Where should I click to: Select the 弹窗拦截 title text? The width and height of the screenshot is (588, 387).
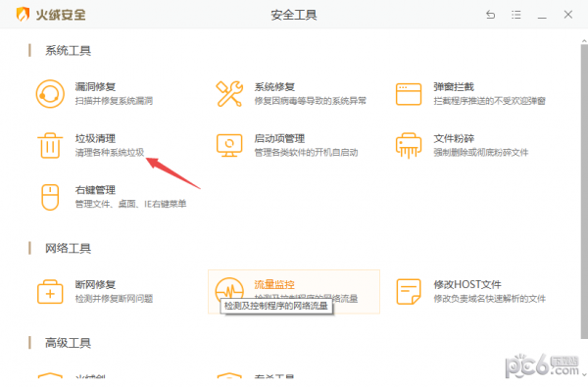[454, 87]
